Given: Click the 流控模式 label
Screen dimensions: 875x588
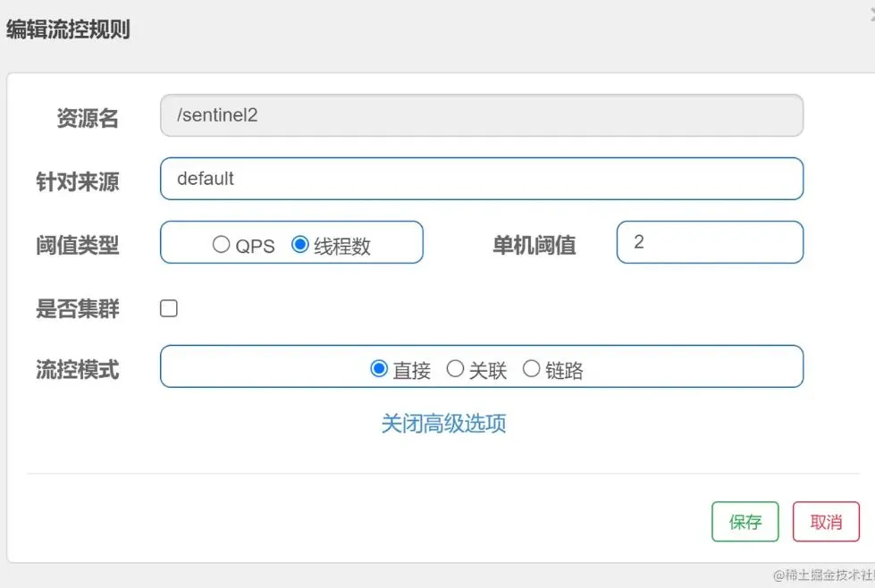Looking at the screenshot, I should tap(78, 369).
